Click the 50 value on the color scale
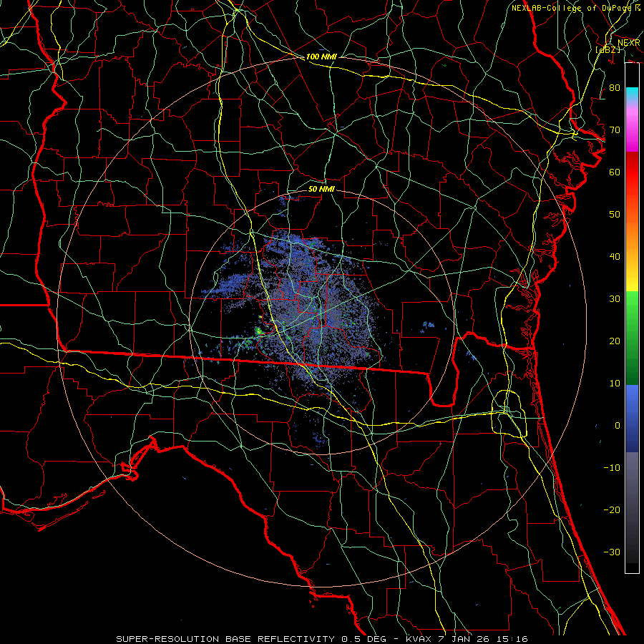The height and width of the screenshot is (644, 644). [615, 215]
